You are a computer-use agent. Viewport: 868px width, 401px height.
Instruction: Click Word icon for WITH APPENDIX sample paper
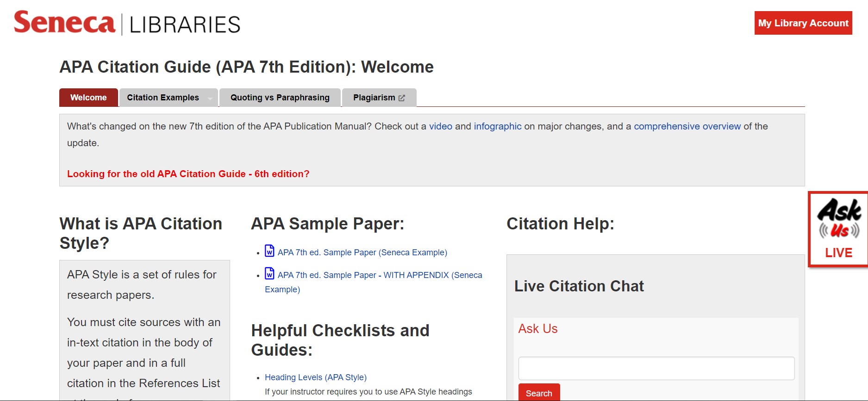pyautogui.click(x=269, y=273)
